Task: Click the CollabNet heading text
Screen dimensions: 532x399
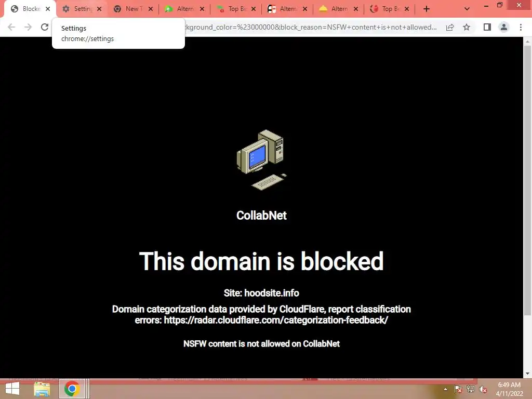Action: [x=262, y=216]
